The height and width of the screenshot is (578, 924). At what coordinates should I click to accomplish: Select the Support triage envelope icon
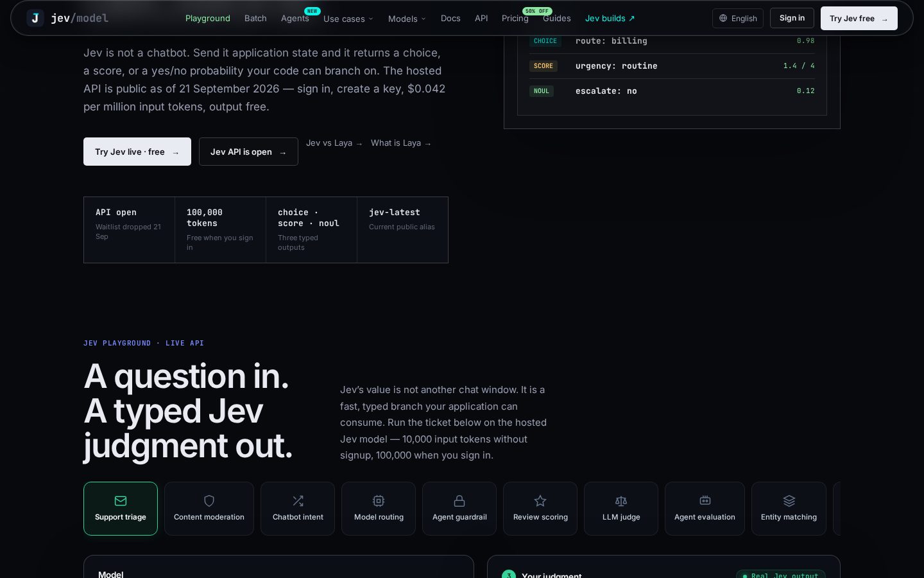(121, 501)
